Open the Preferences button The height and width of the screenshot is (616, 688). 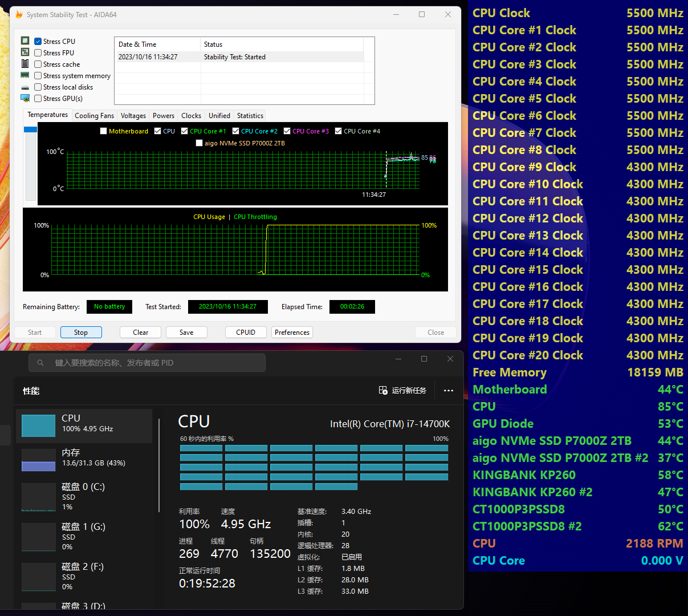292,333
